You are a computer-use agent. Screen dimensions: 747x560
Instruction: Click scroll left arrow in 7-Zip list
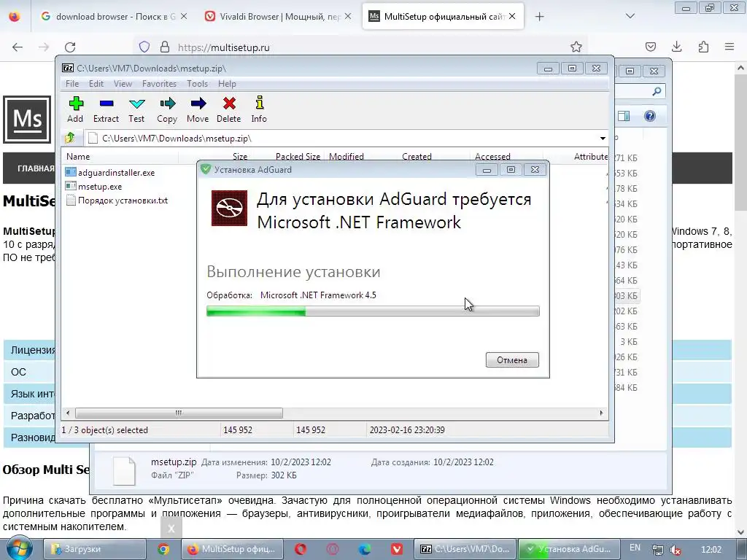68,413
